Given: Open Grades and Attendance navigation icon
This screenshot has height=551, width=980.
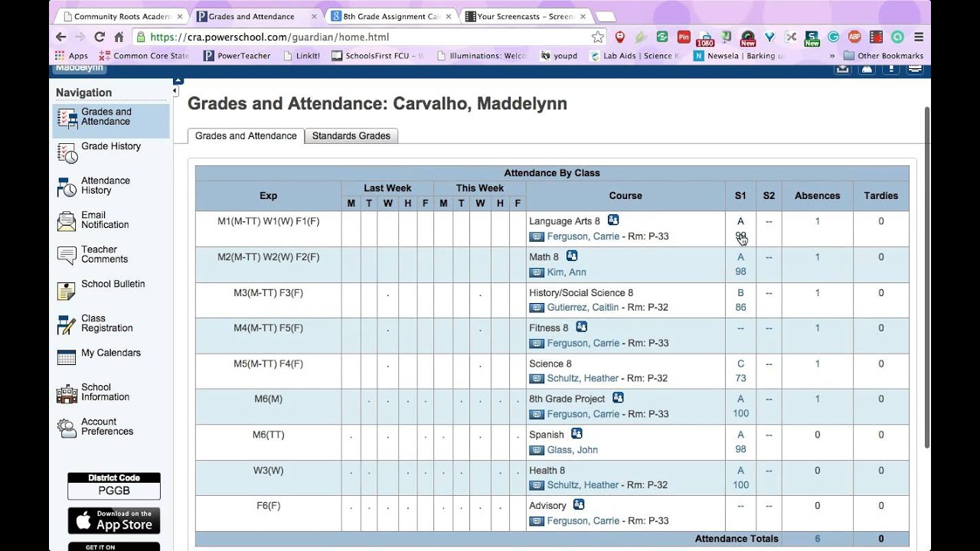Looking at the screenshot, I should (x=67, y=118).
